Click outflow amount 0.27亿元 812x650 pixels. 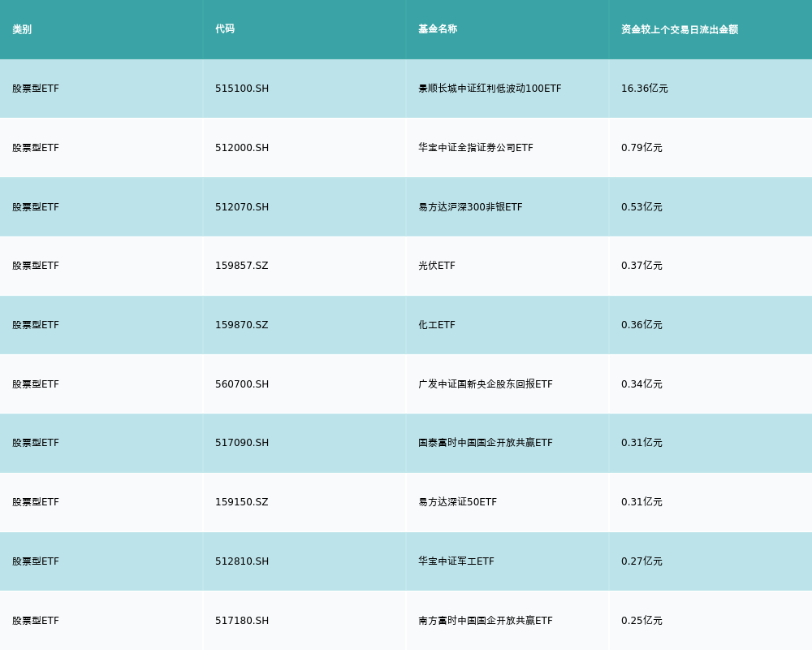641,561
